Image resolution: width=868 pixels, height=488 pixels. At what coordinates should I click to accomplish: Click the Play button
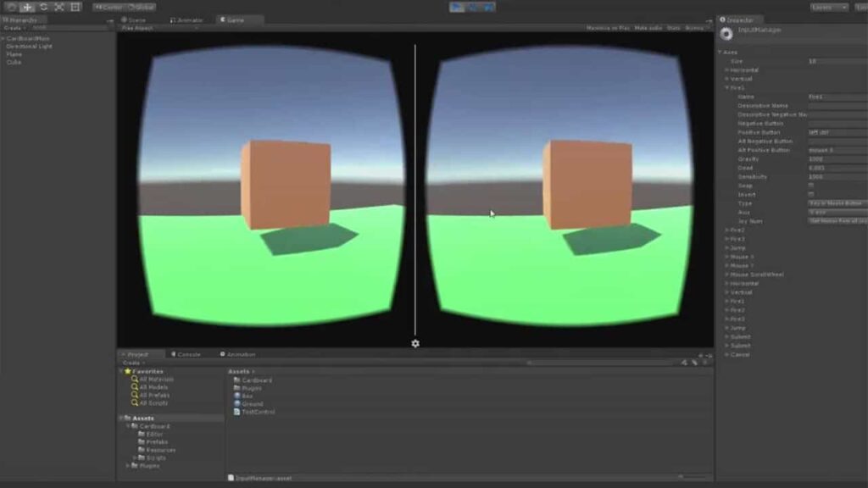(457, 7)
